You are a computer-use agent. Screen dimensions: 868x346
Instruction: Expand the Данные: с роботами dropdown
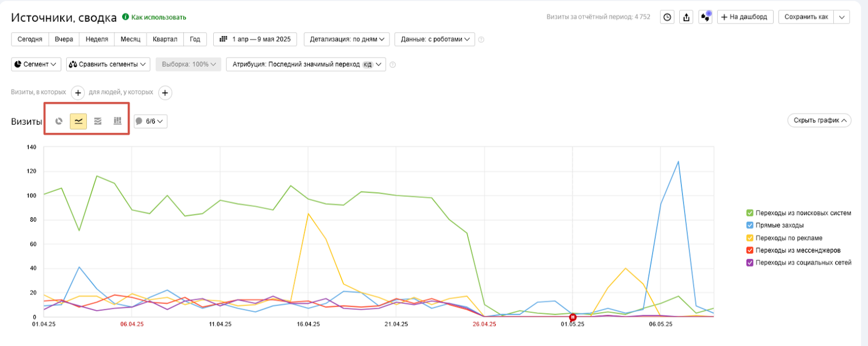pyautogui.click(x=435, y=39)
